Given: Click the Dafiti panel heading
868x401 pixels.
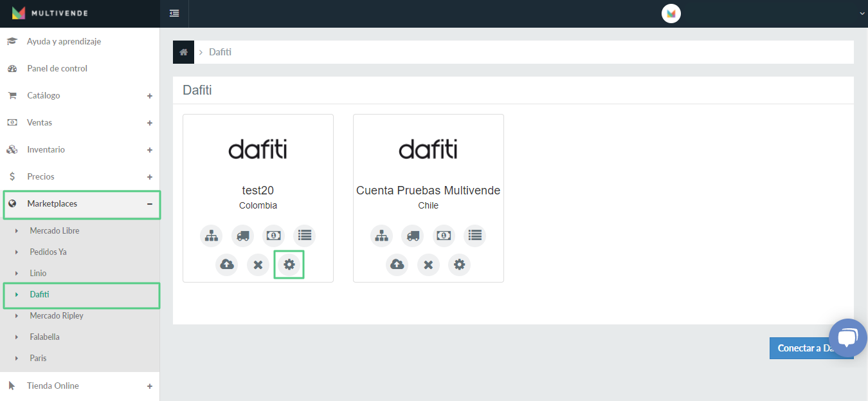Looking at the screenshot, I should [x=197, y=90].
